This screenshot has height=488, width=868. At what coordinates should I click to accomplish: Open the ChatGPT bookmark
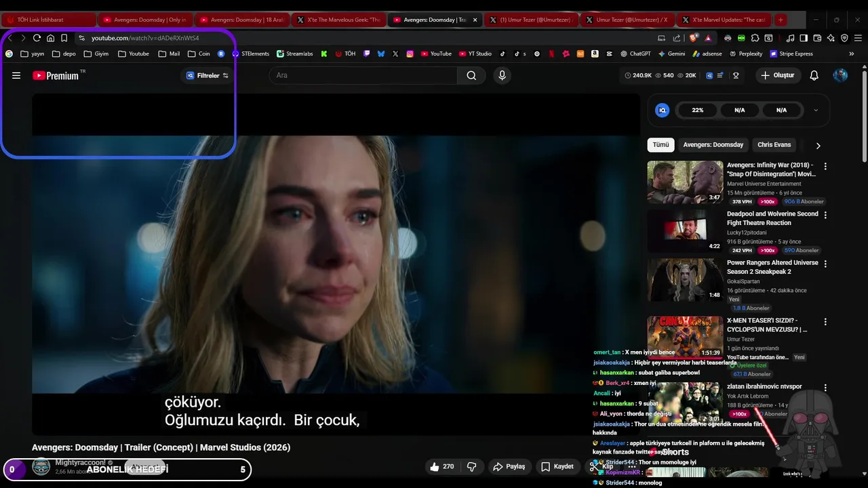click(x=635, y=54)
